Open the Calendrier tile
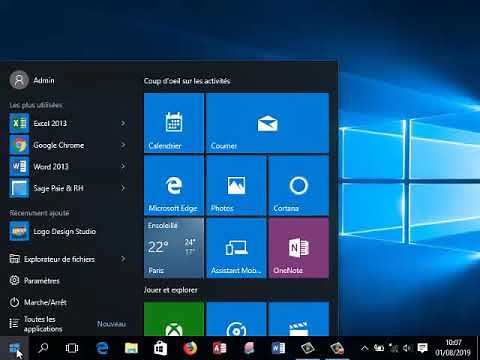The height and width of the screenshot is (360, 480). [174, 123]
